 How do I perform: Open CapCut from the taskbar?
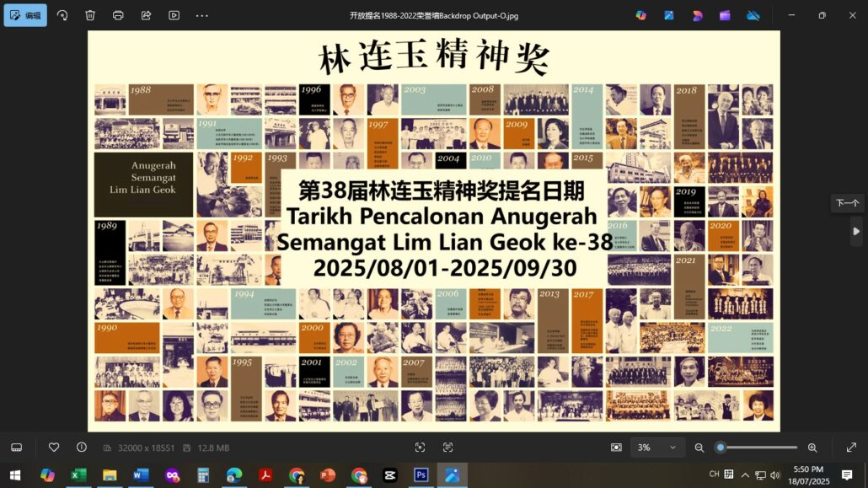(389, 475)
